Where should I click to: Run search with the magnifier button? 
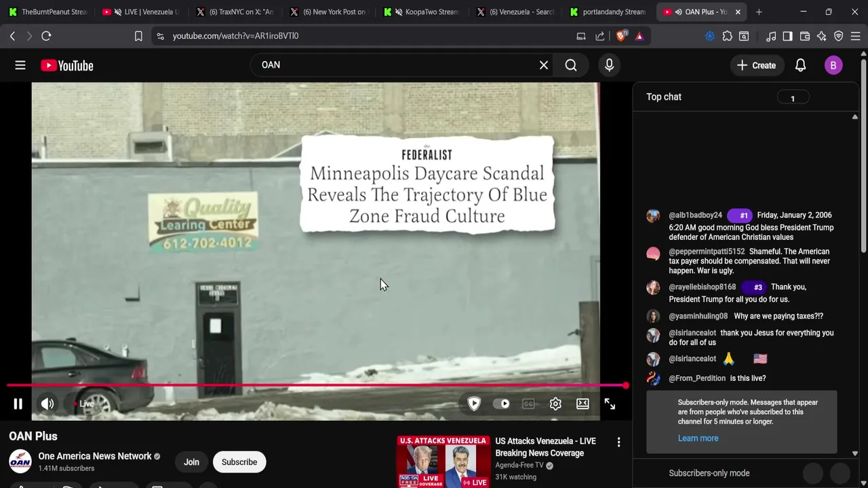click(x=571, y=65)
